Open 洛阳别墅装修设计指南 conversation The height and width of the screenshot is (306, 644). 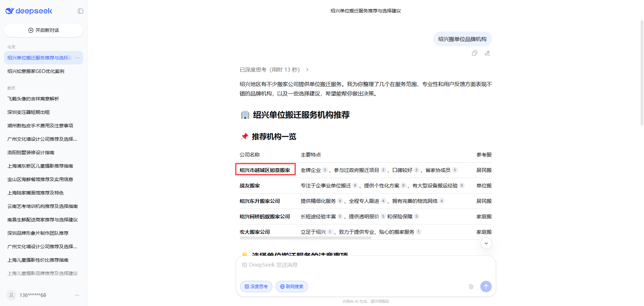click(31, 152)
